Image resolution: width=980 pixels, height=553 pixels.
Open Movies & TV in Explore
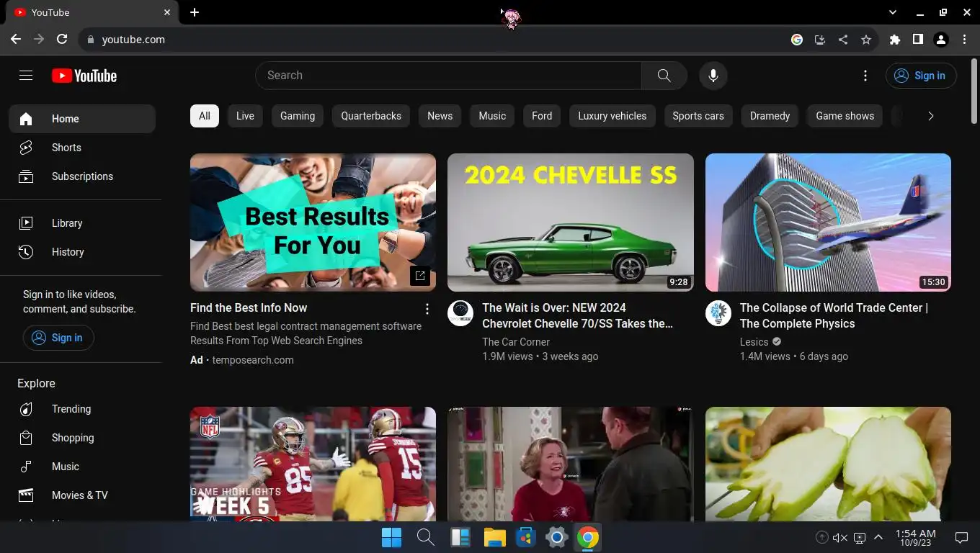(x=82, y=495)
